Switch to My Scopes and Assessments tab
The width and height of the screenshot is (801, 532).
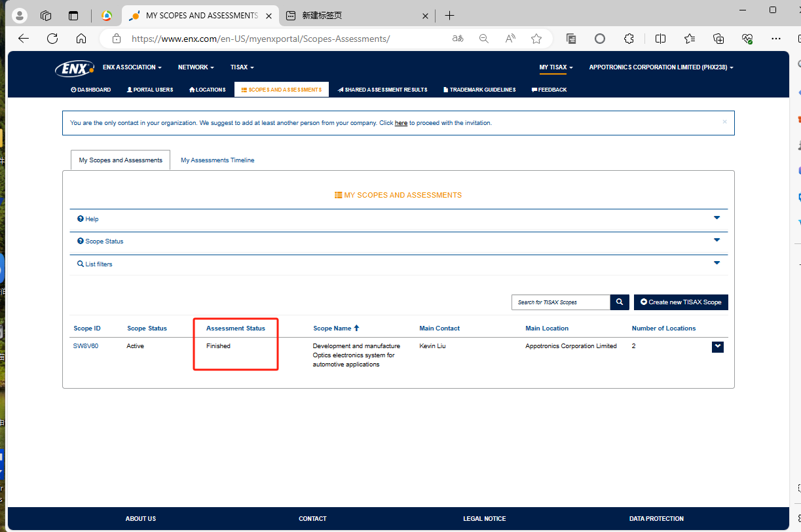coord(121,160)
